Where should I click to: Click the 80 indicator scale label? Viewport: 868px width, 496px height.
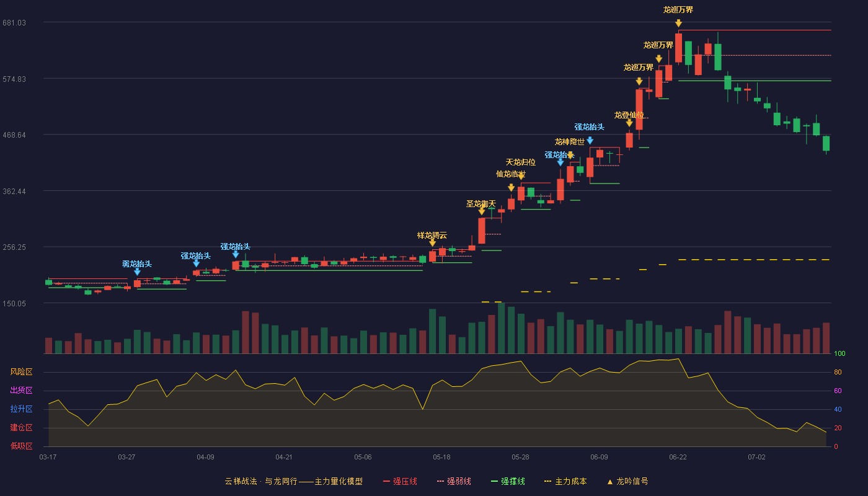[838, 373]
